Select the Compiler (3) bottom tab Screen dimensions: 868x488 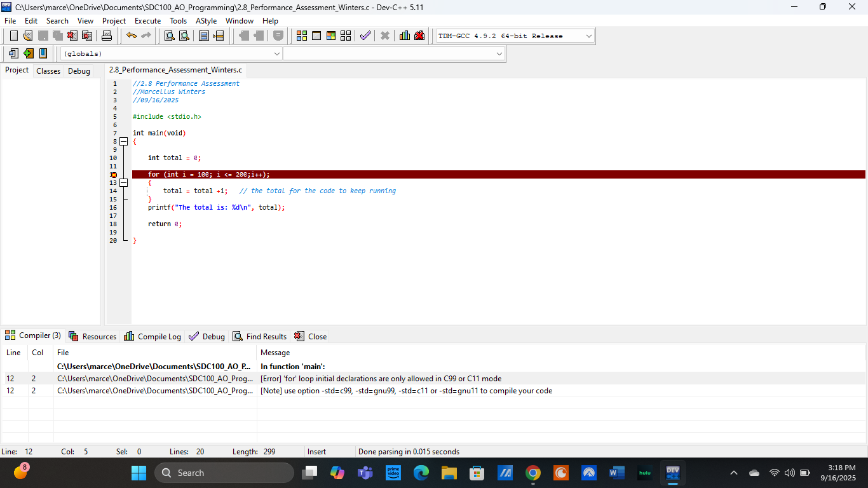(33, 335)
